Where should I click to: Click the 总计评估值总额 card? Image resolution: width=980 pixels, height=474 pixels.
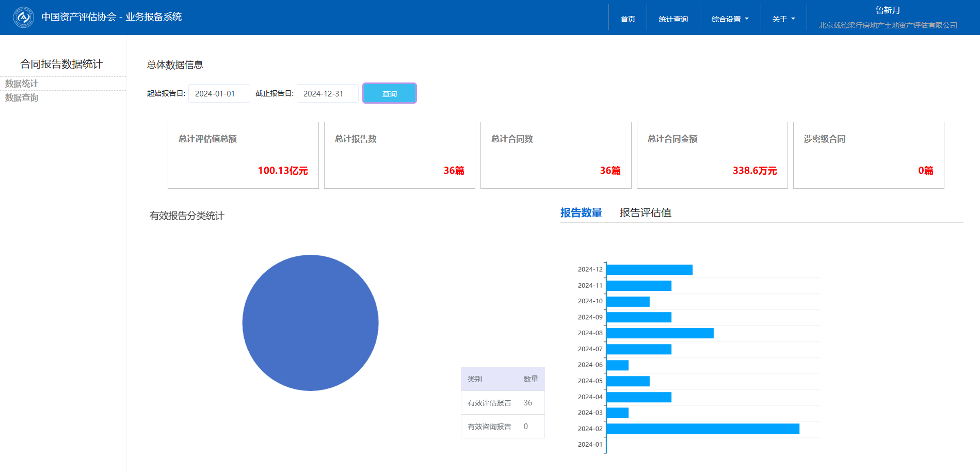pos(243,155)
